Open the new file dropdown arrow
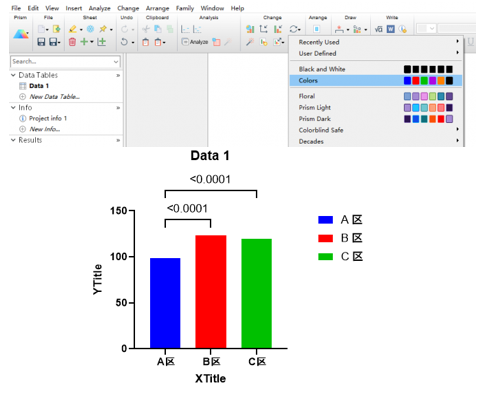The height and width of the screenshot is (393, 479). coord(47,30)
